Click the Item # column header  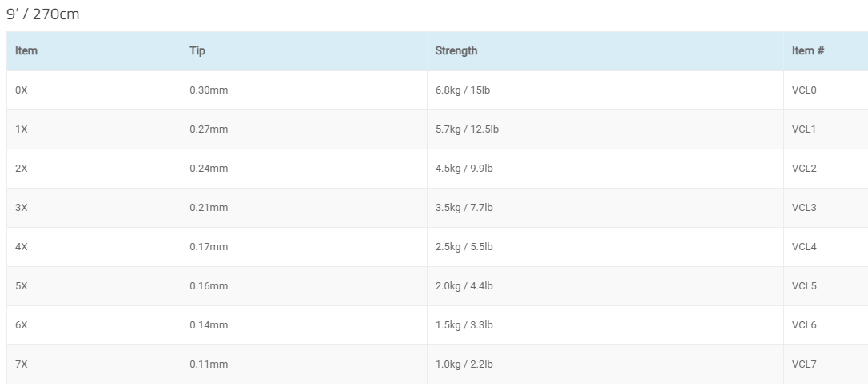click(x=826, y=51)
